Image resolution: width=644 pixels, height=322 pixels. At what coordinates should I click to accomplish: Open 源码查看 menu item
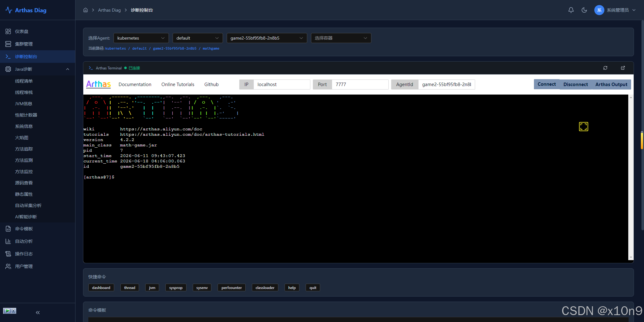(x=24, y=183)
